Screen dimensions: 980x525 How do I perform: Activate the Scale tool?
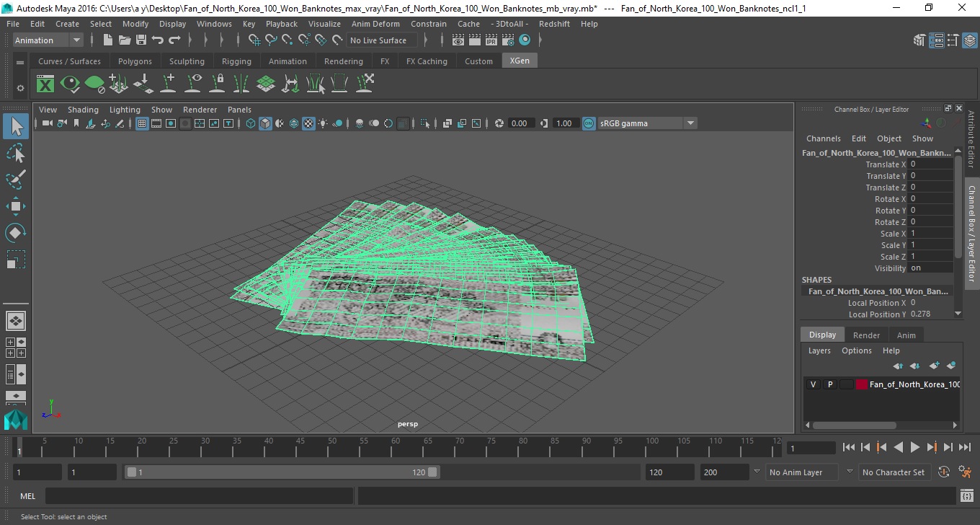pyautogui.click(x=16, y=259)
